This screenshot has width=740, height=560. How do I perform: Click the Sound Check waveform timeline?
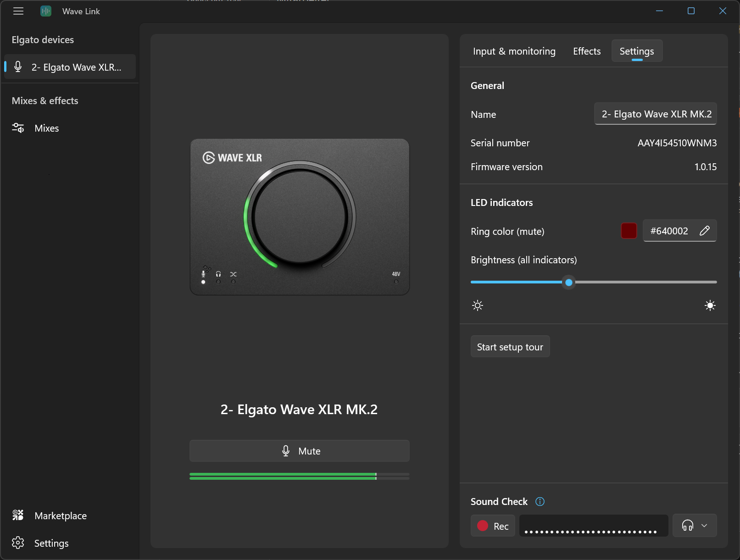click(594, 526)
